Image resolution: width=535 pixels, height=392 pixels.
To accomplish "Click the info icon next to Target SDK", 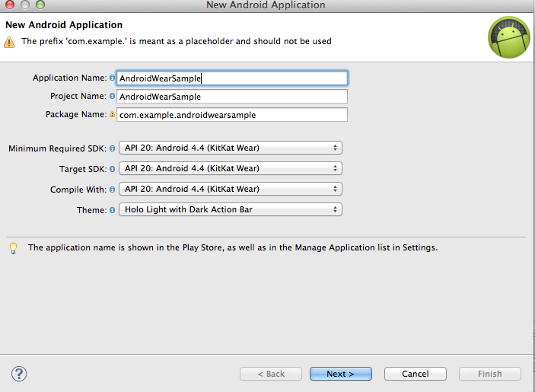I will (x=112, y=169).
